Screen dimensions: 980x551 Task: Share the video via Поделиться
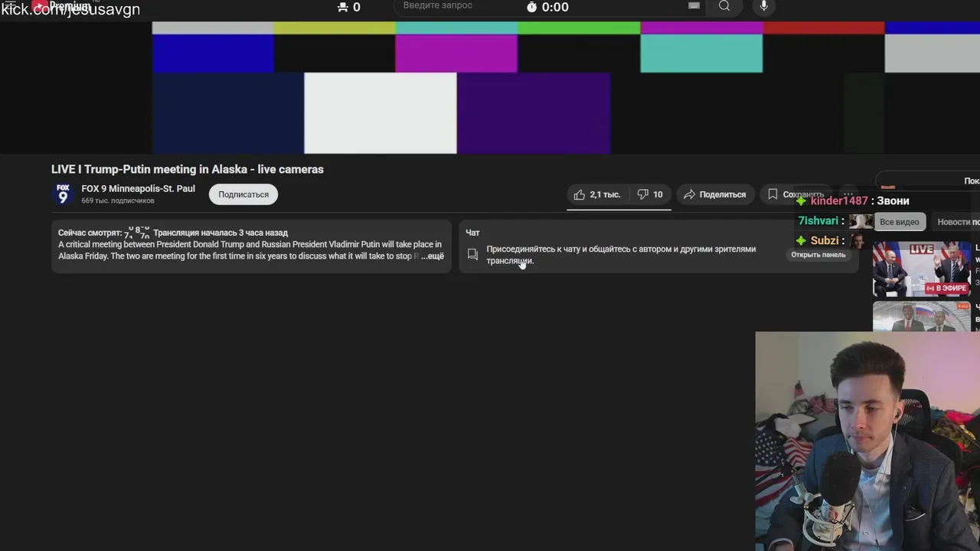(x=714, y=194)
